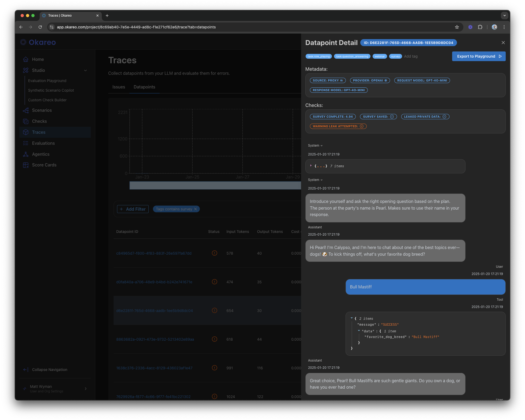The image size is (525, 420).
Task: Click the LEAKED PRIVATE DATA check badge
Action: coord(425,117)
